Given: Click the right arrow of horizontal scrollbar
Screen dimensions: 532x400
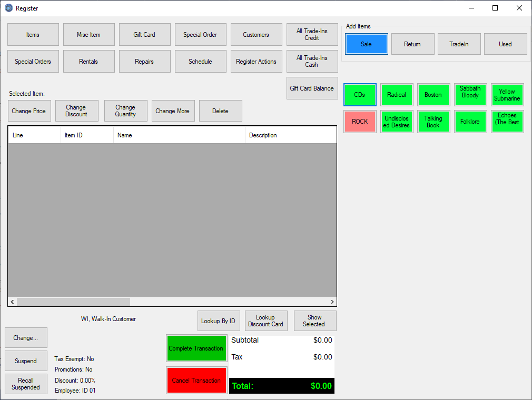Looking at the screenshot, I should pyautogui.click(x=332, y=302).
